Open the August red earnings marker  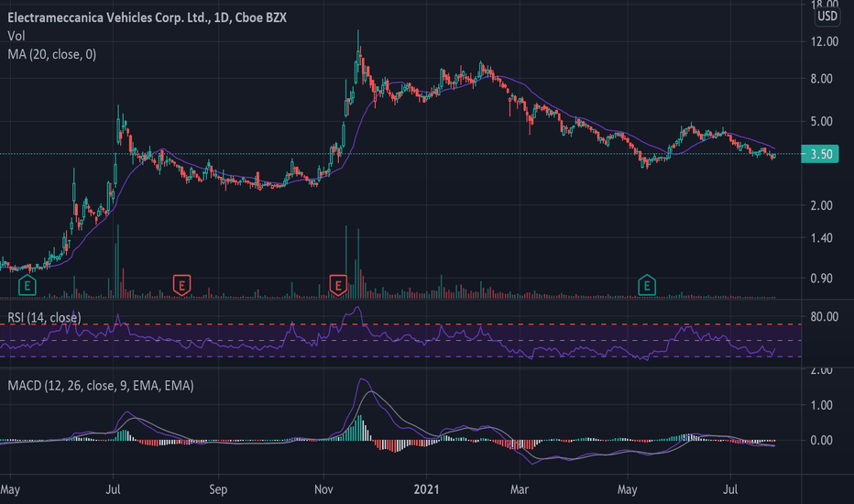click(x=182, y=286)
